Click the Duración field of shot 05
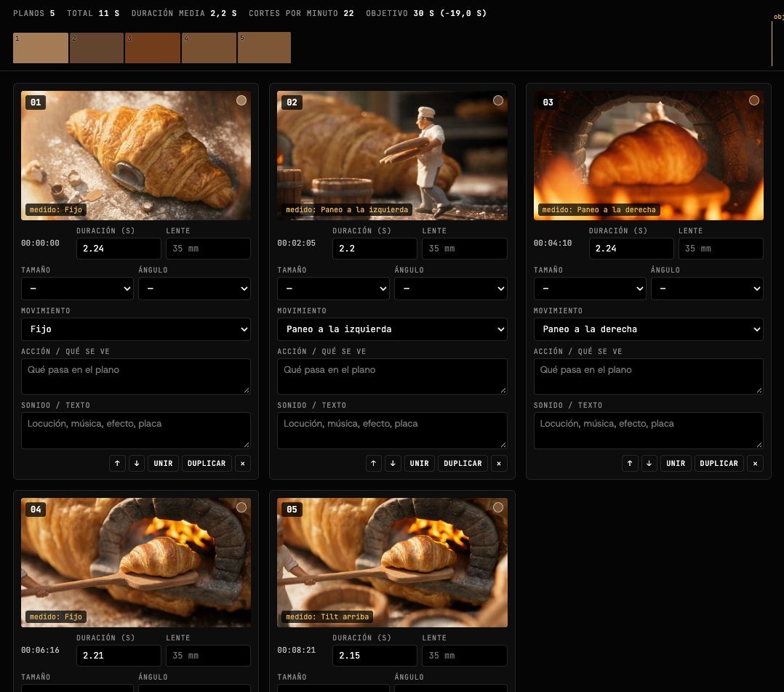Screen dimensions: 784x692 coord(375,656)
